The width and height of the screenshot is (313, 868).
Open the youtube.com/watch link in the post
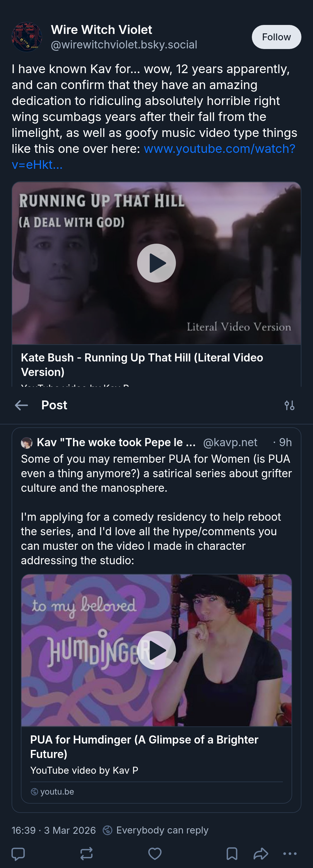tap(154, 157)
